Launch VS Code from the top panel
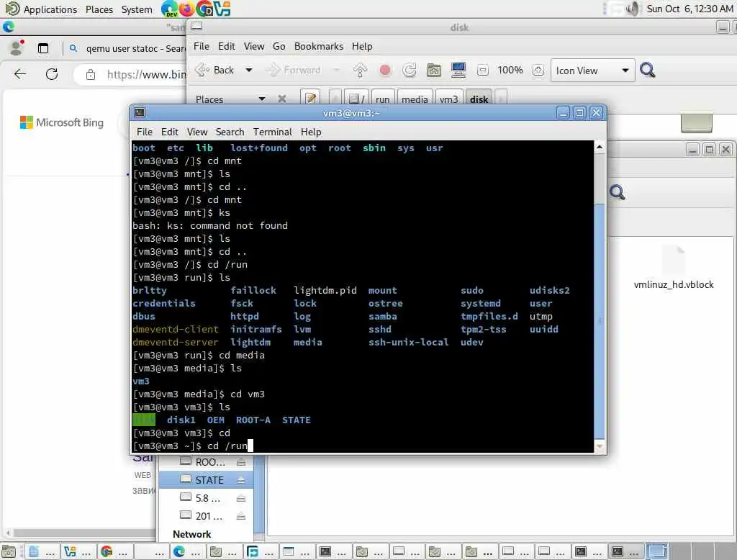 tap(222, 9)
